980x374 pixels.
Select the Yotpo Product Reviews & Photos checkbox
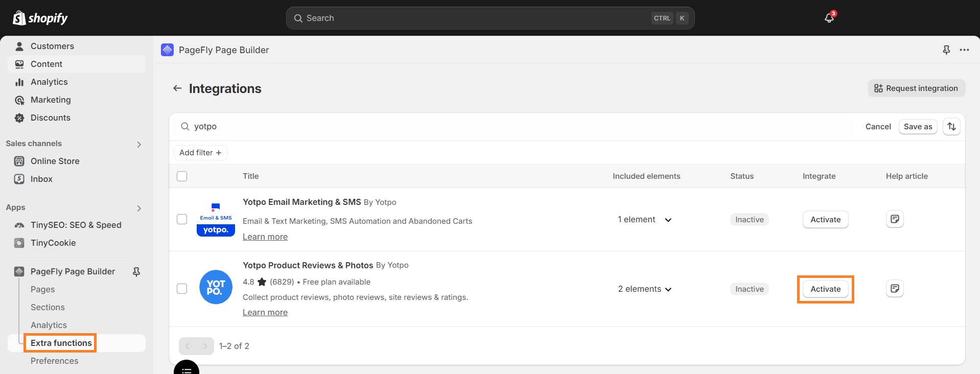tap(182, 289)
